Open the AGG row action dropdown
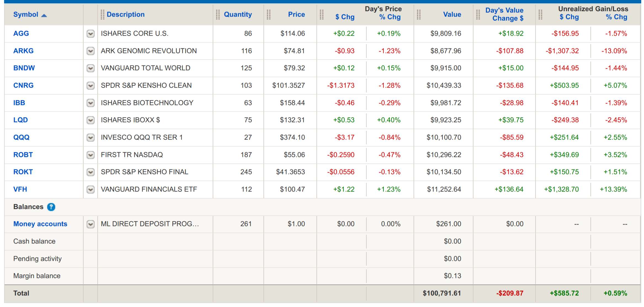This screenshot has height=307, width=644. (x=91, y=34)
